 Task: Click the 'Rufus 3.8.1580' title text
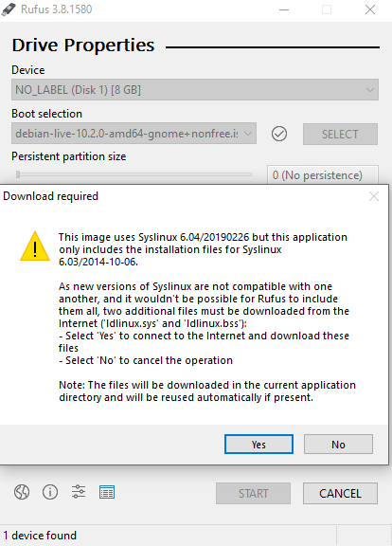coord(57,9)
